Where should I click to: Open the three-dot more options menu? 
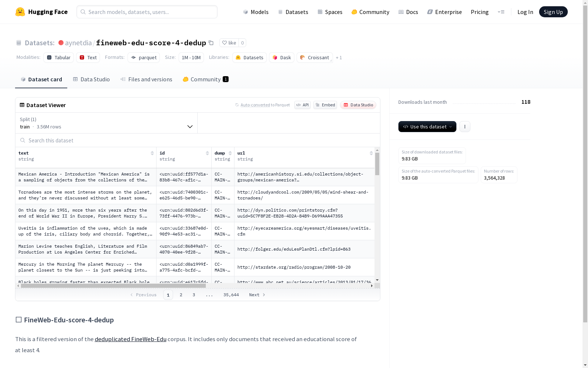[465, 127]
